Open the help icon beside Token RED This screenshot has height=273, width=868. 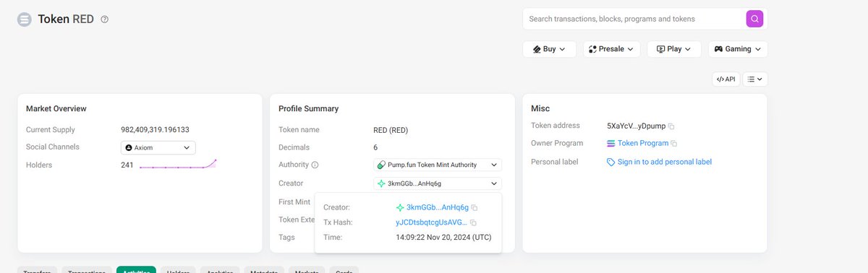click(105, 19)
